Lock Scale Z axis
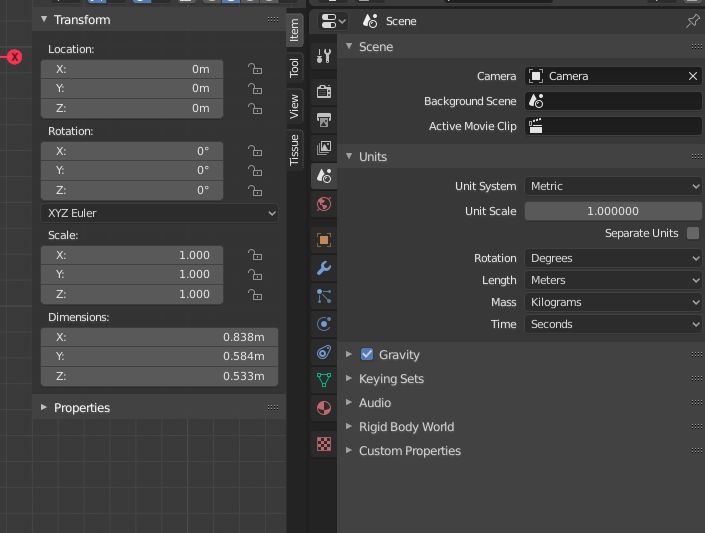 (255, 295)
